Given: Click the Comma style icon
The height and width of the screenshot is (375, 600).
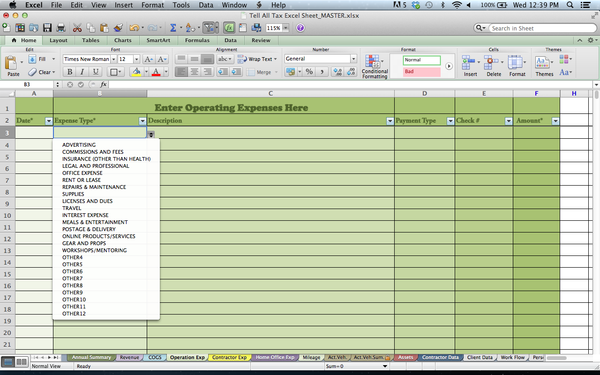Looking at the screenshot, I should 322,72.
